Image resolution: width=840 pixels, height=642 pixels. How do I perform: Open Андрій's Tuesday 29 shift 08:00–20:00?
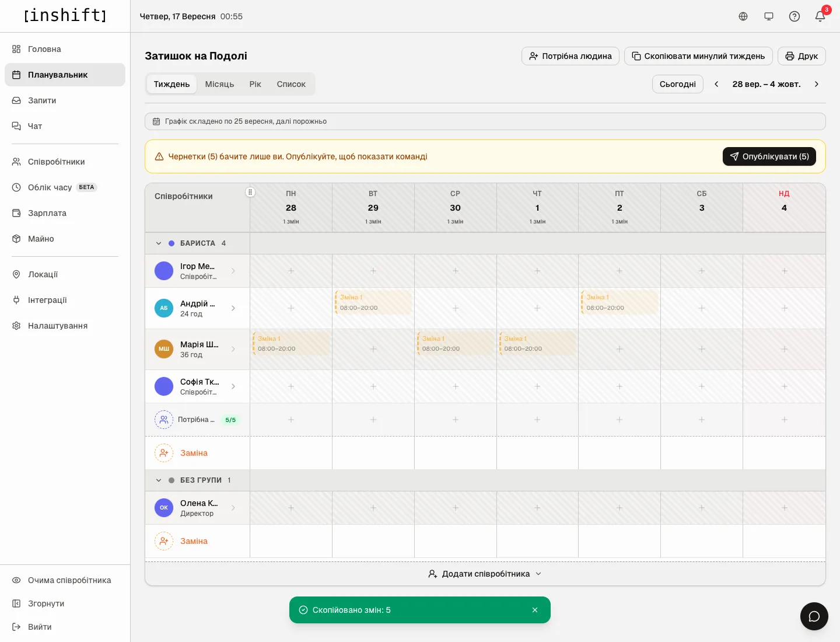(373, 302)
